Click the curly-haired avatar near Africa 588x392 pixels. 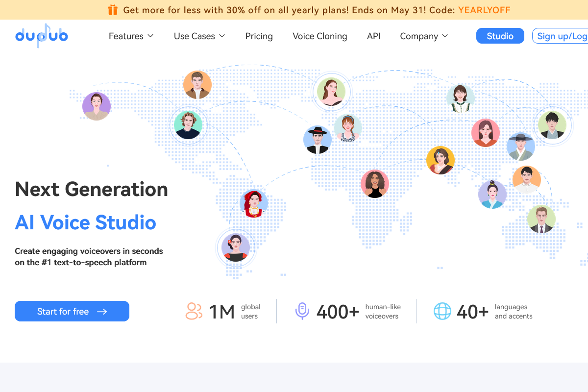(375, 184)
